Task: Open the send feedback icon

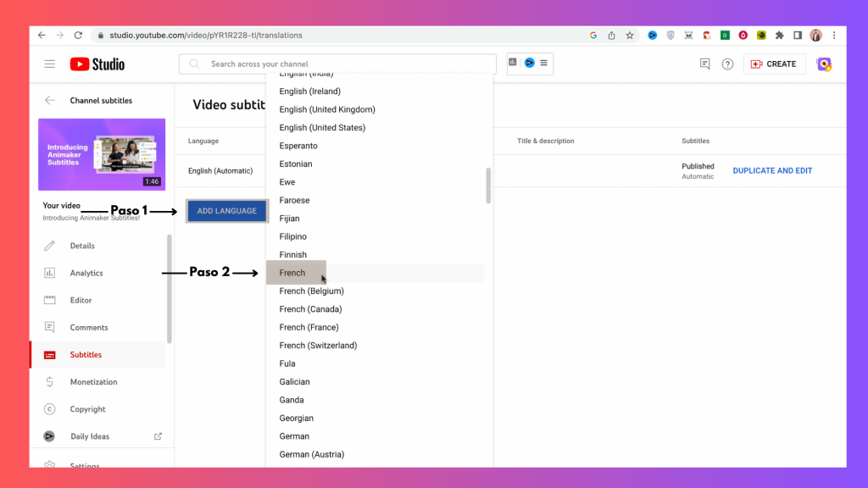Action: coord(704,64)
